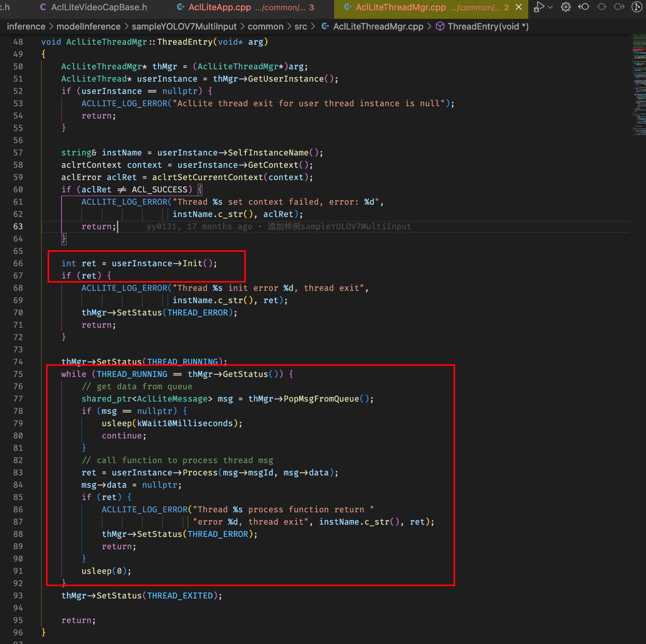Image resolution: width=646 pixels, height=644 pixels.
Task: Click 'GetUserInstance' on line 51
Action: [286, 79]
